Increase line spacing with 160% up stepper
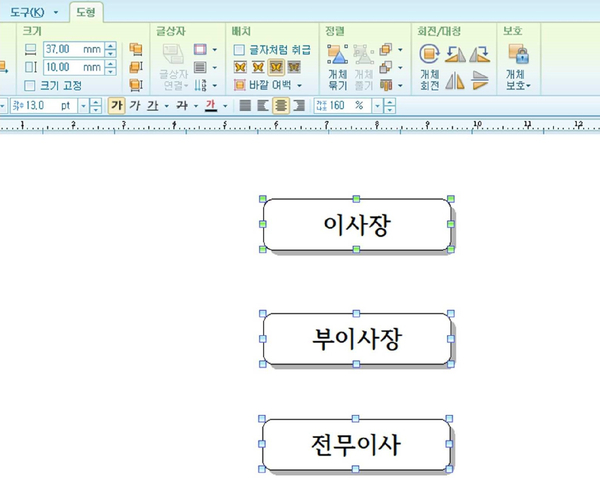 click(390, 102)
